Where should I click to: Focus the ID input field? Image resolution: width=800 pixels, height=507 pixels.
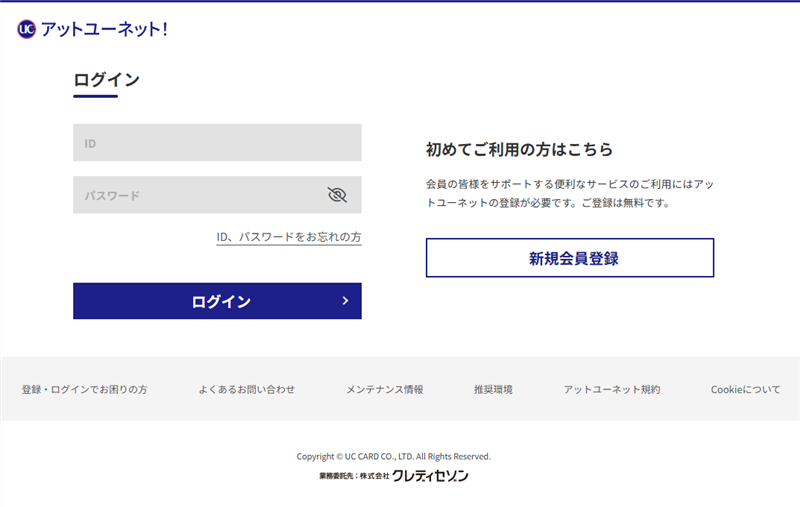tap(217, 143)
